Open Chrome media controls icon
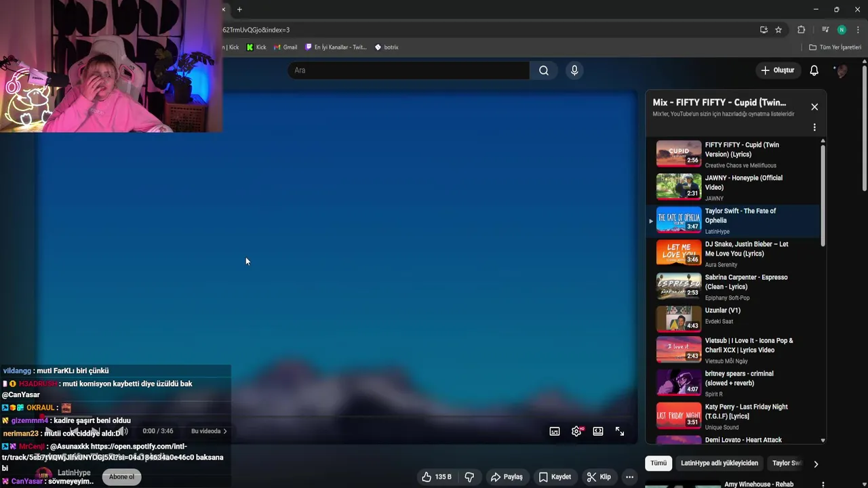The width and height of the screenshot is (868, 488). tap(825, 30)
